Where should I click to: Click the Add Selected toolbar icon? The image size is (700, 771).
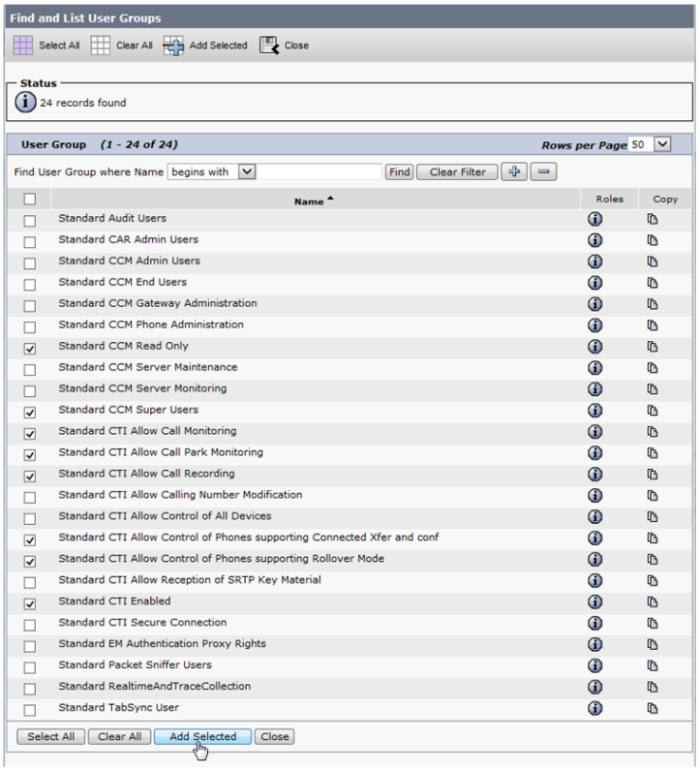[173, 46]
